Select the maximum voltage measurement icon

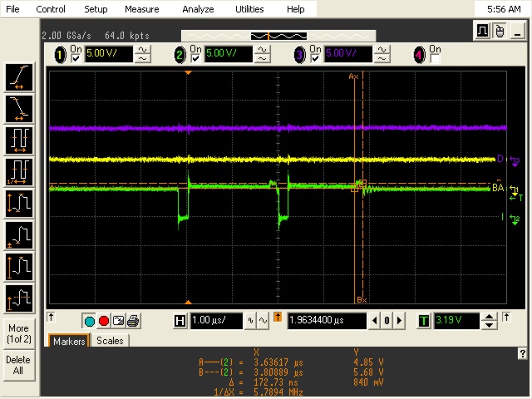[19, 267]
